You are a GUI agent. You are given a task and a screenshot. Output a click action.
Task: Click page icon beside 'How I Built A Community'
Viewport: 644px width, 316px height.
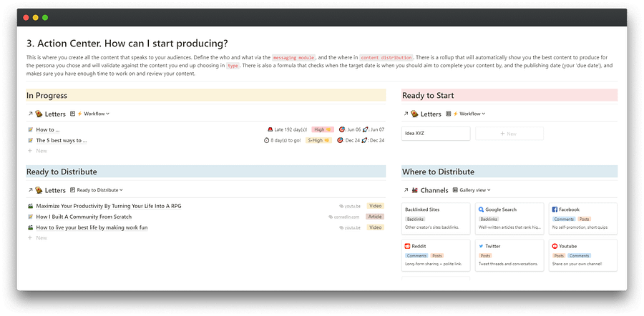30,217
